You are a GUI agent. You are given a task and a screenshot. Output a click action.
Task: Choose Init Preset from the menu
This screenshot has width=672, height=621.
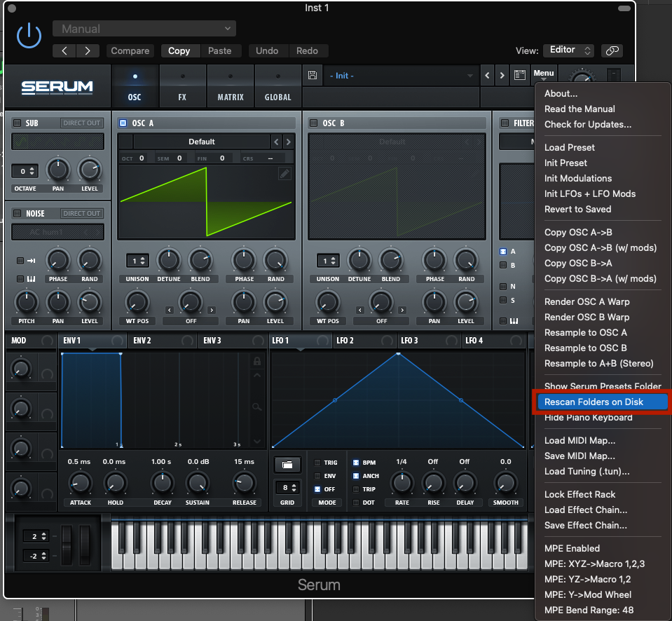tap(565, 163)
